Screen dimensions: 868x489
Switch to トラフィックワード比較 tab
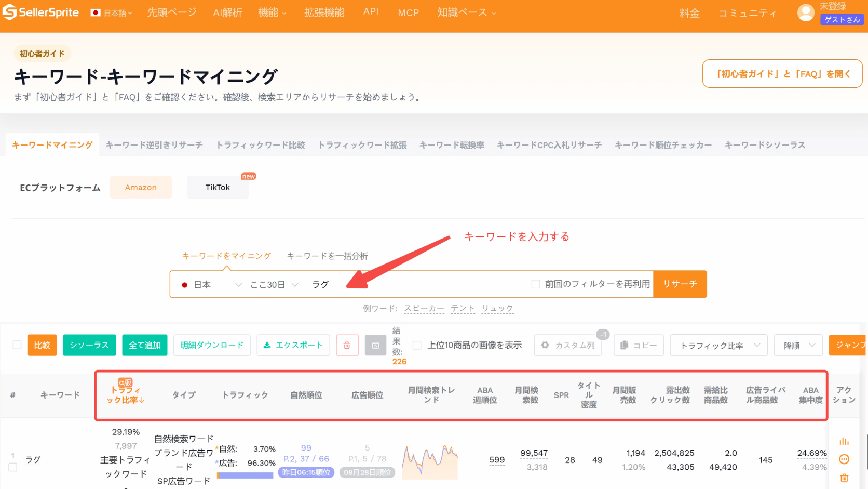261,145
